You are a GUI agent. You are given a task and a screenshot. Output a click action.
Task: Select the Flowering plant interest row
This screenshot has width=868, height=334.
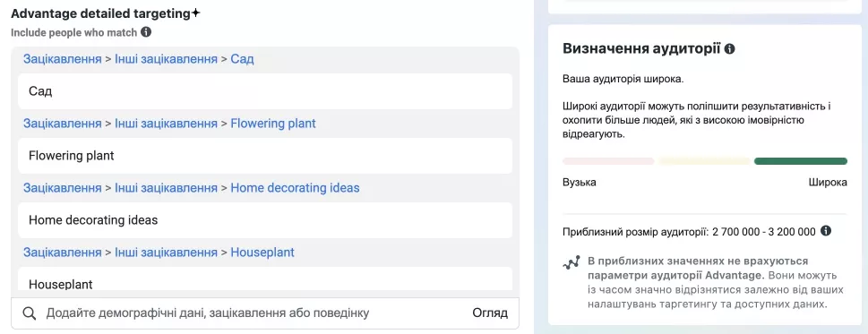tap(265, 156)
